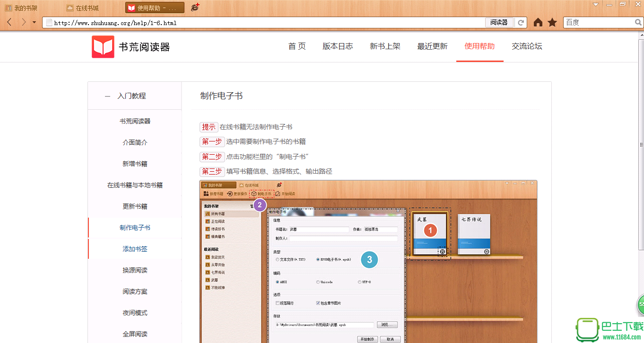This screenshot has width=644, height=343.
Task: Open the 全屏阅读 tutorial
Action: point(135,334)
